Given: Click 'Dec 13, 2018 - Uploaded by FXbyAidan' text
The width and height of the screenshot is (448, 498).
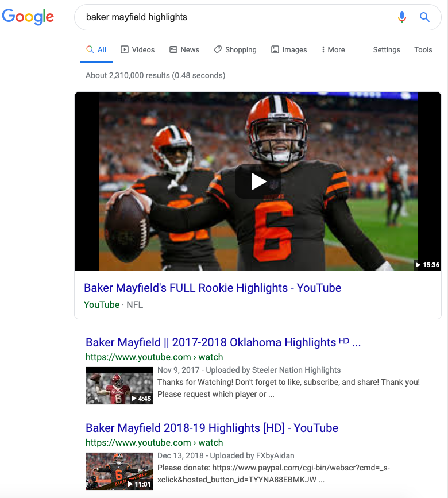Looking at the screenshot, I should (226, 455).
